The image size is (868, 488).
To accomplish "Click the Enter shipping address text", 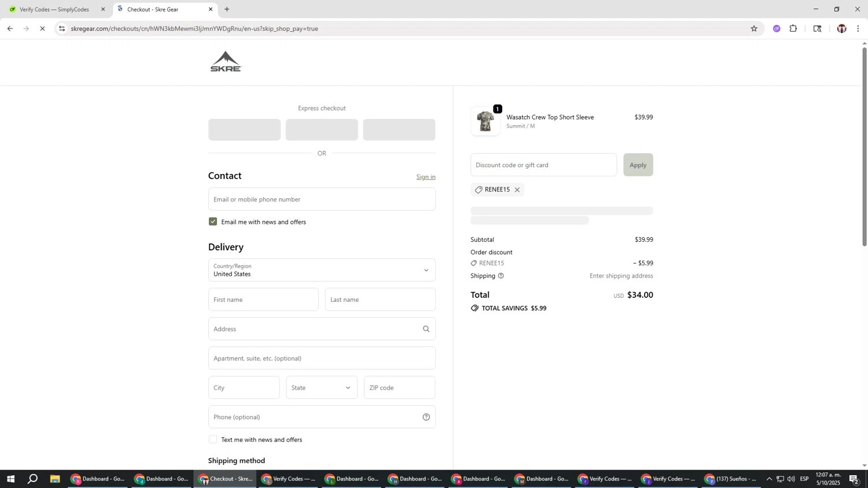I will [621, 276].
